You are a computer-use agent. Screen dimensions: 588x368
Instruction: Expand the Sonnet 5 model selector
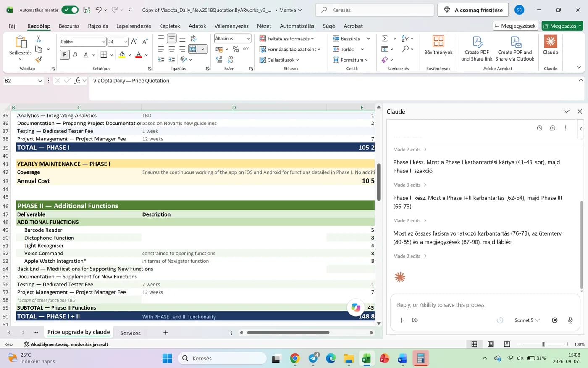tap(527, 320)
